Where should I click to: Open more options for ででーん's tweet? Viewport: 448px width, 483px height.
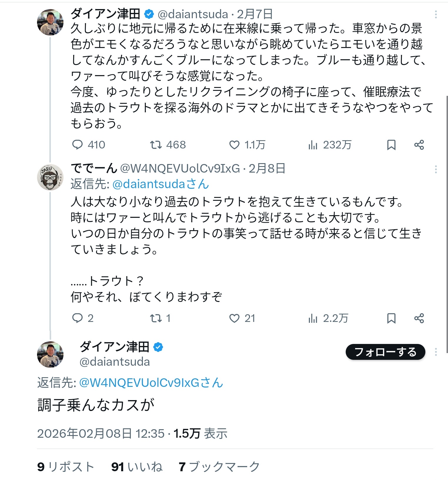[x=436, y=169]
